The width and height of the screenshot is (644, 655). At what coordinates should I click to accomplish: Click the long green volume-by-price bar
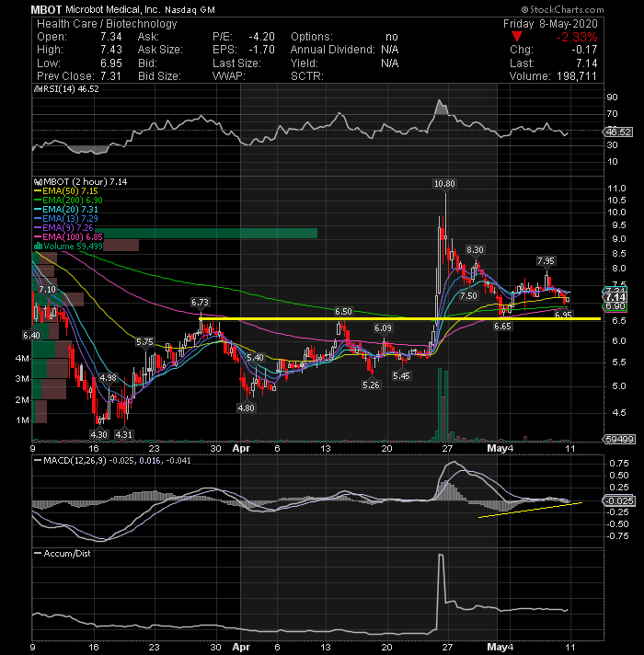click(206, 233)
